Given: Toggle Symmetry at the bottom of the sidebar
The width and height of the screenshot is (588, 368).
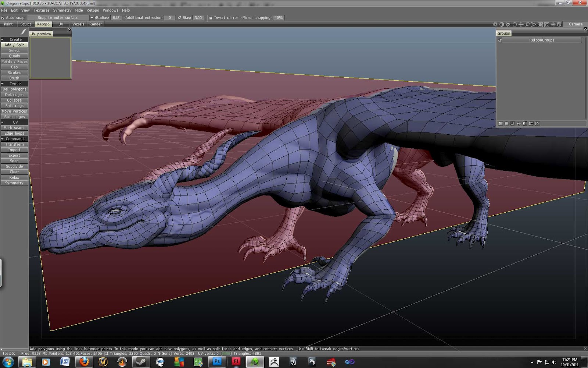Looking at the screenshot, I should pos(14,183).
